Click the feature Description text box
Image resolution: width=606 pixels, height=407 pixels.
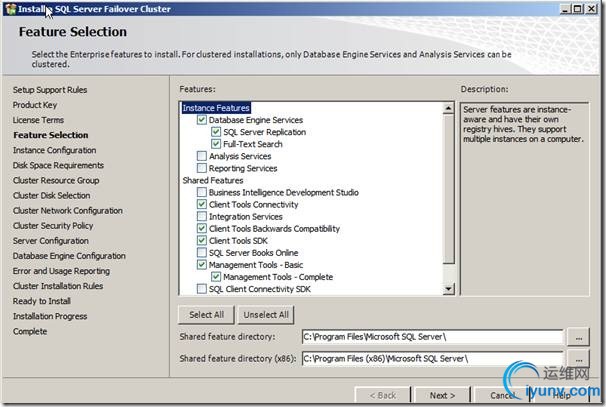(525, 199)
